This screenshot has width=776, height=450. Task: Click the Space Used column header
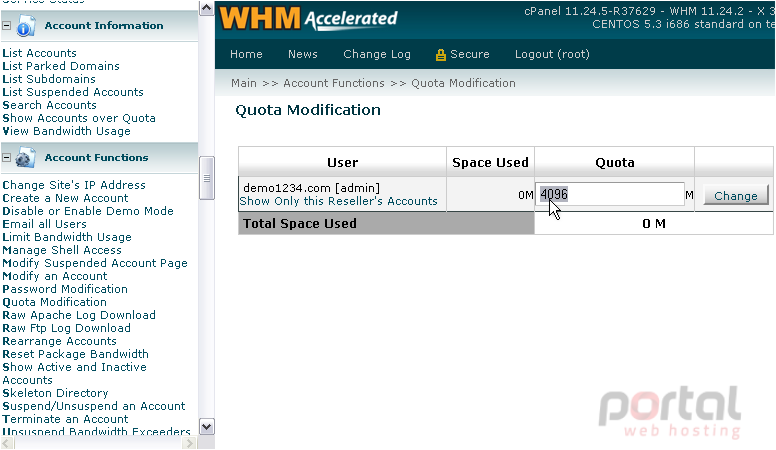tap(490, 162)
